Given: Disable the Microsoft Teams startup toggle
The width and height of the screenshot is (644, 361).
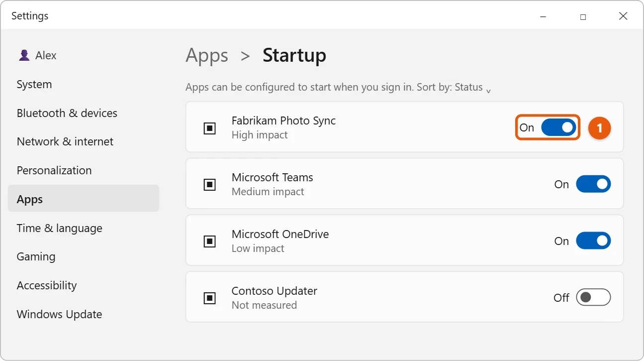Looking at the screenshot, I should pyautogui.click(x=593, y=184).
